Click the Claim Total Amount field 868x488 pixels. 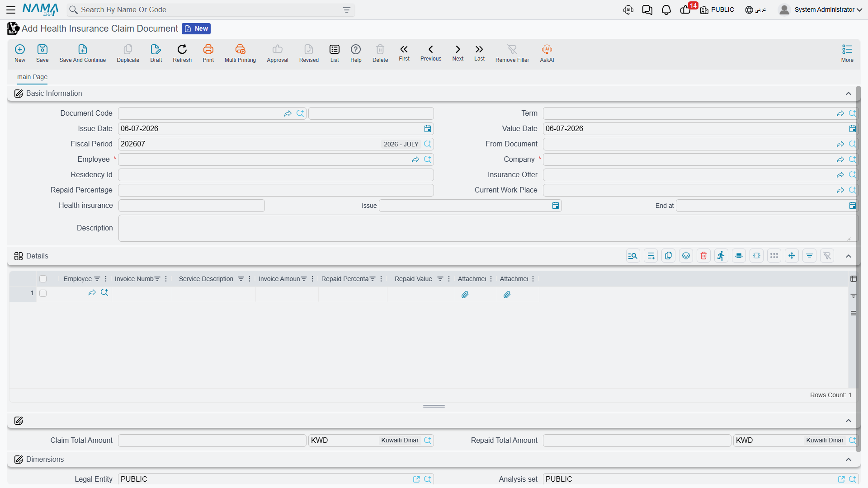tap(212, 441)
